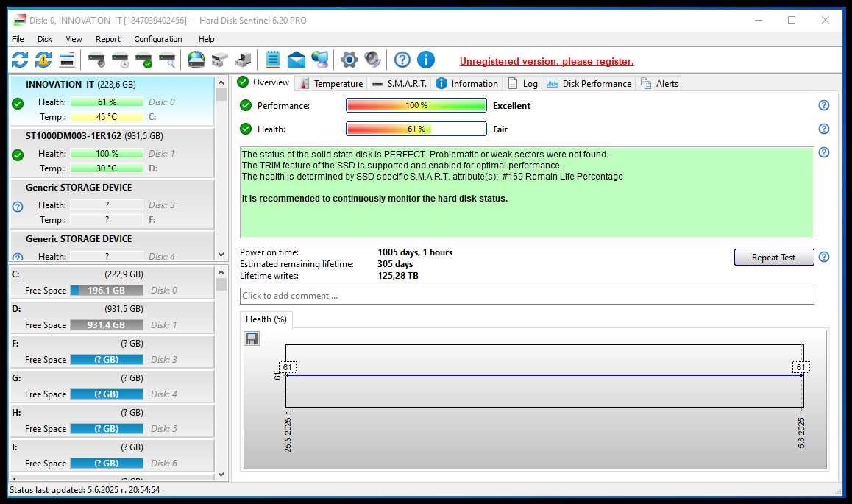Switch to the Disk Performance tab
852x504 pixels.
click(x=589, y=84)
